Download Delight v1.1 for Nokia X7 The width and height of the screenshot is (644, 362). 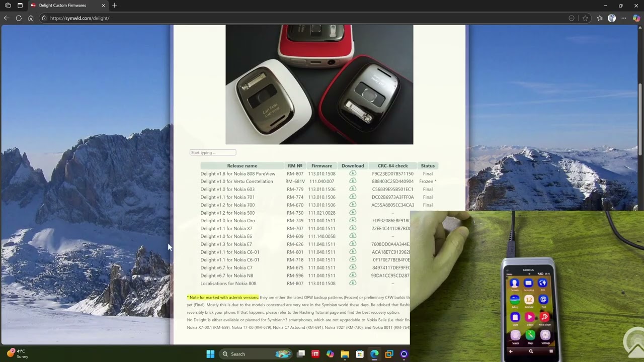(353, 228)
